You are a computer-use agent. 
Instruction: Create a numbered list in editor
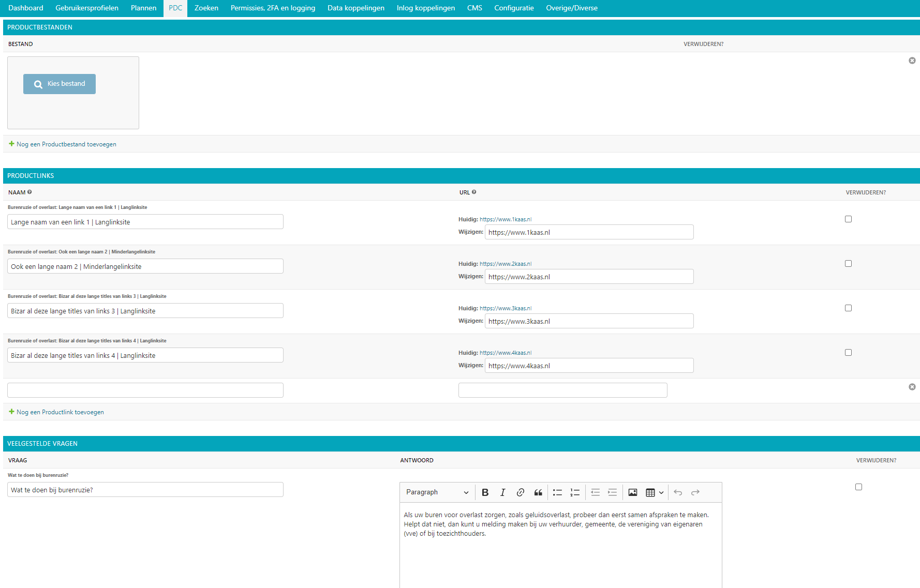(x=575, y=492)
